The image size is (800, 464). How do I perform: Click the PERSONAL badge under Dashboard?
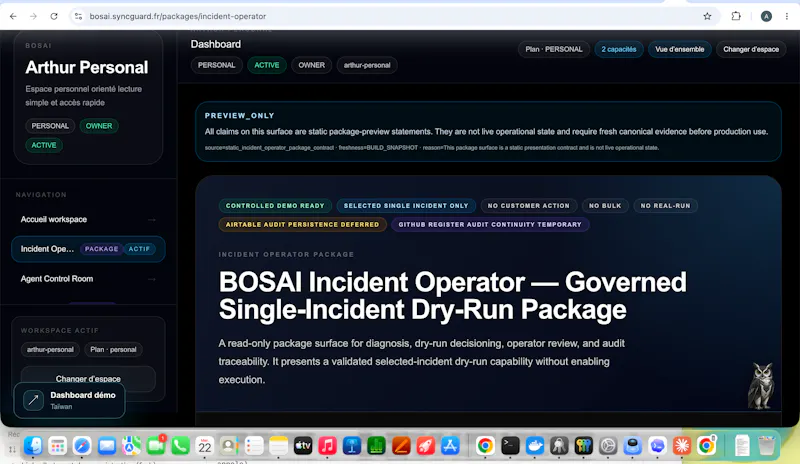[216, 65]
